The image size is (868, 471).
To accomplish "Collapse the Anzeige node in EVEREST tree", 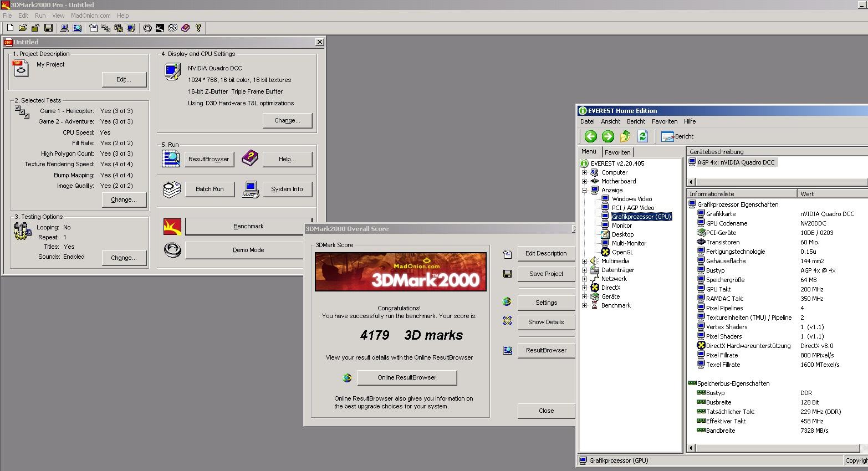I will tap(584, 190).
